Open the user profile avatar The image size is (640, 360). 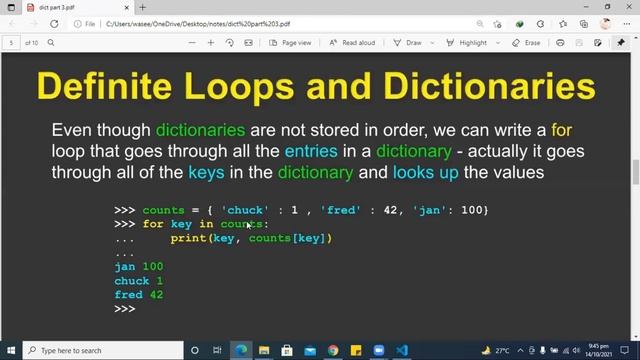coord(606,24)
